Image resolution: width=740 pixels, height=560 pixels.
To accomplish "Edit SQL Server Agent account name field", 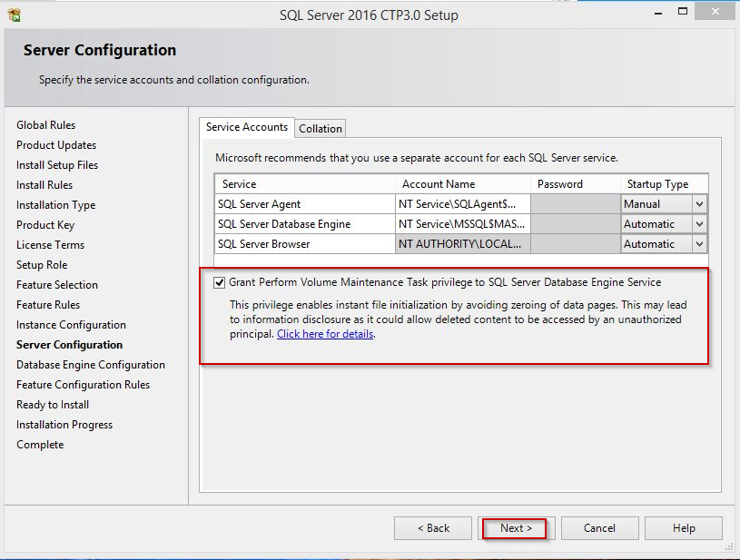I will click(x=462, y=204).
